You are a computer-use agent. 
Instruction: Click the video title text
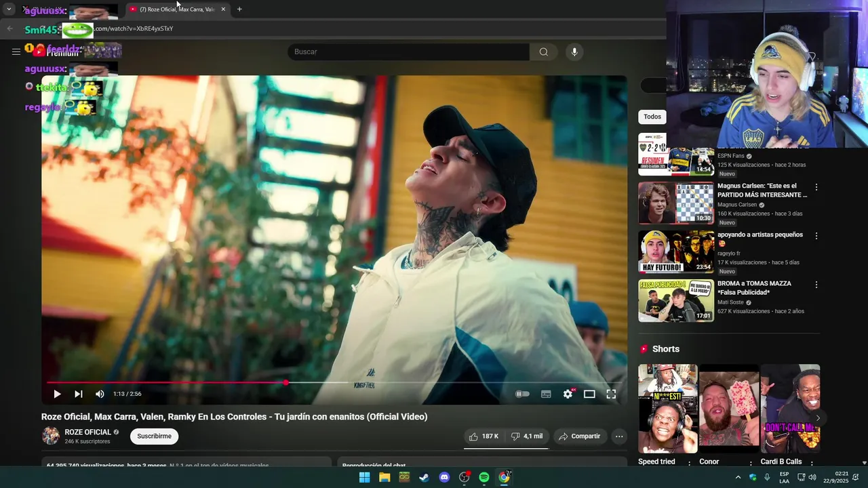[234, 417]
